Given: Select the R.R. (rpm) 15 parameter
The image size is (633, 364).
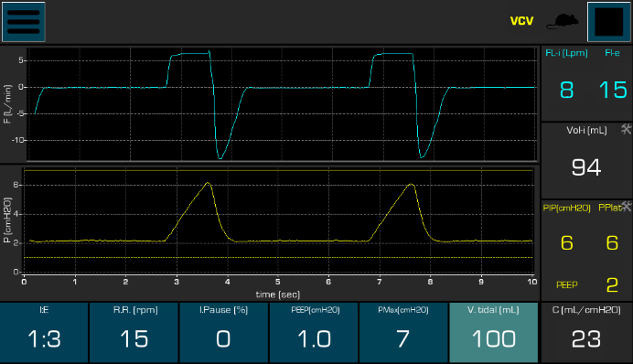Looking at the screenshot, I should point(134,333).
